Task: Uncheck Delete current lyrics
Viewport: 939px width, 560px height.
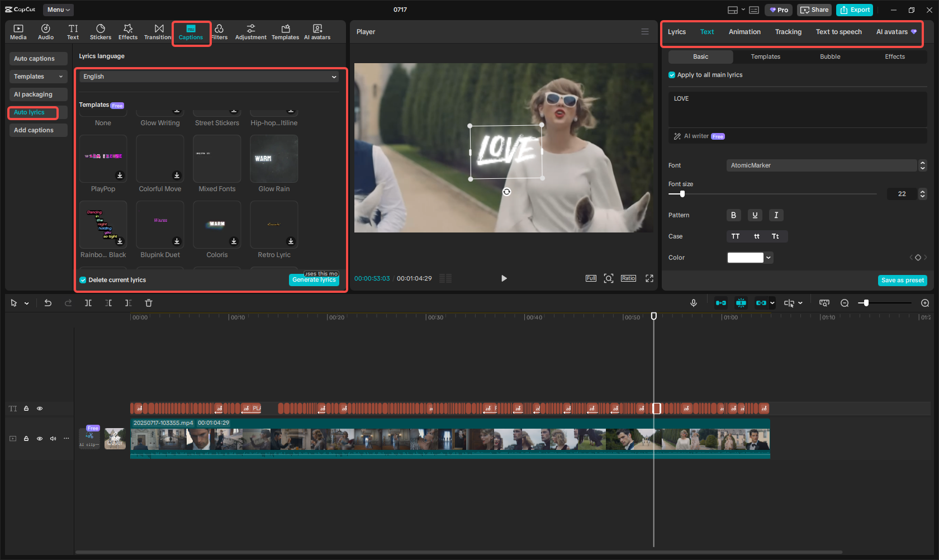Action: [x=83, y=279]
